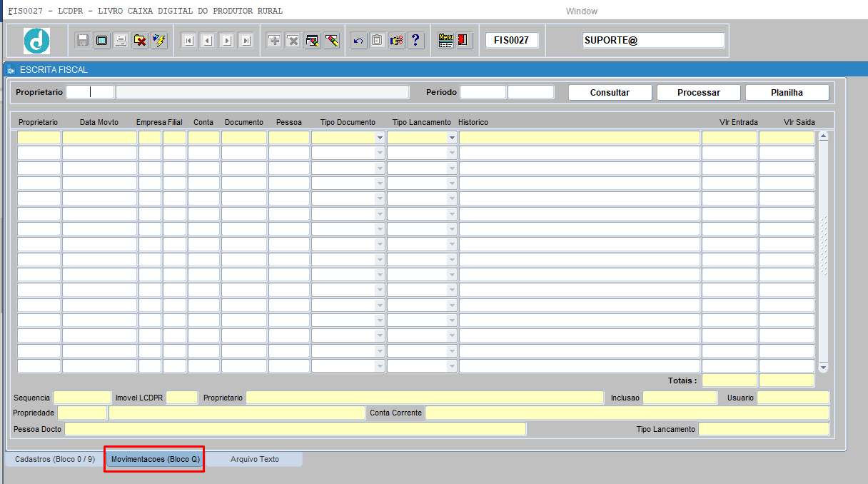Click the Planilha button

(x=787, y=93)
